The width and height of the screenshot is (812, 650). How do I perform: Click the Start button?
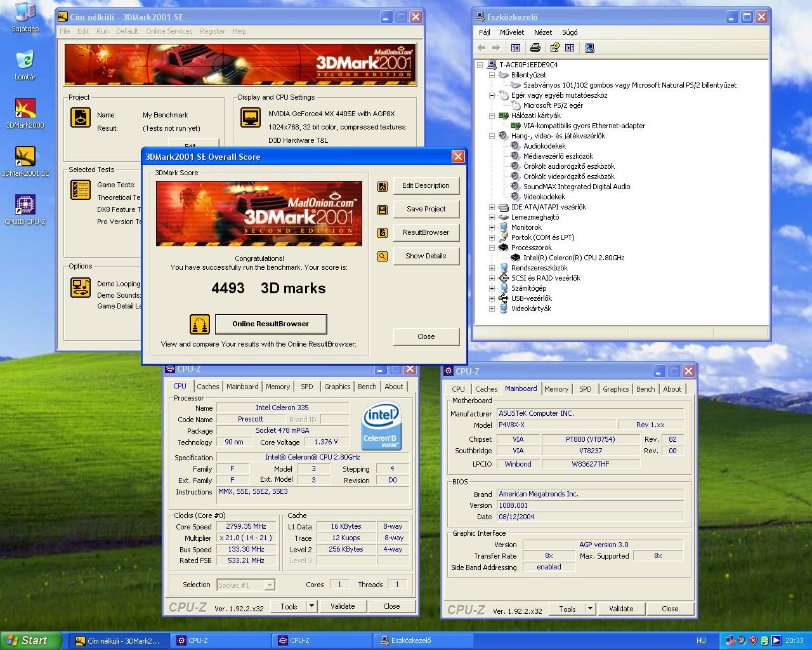pos(31,640)
